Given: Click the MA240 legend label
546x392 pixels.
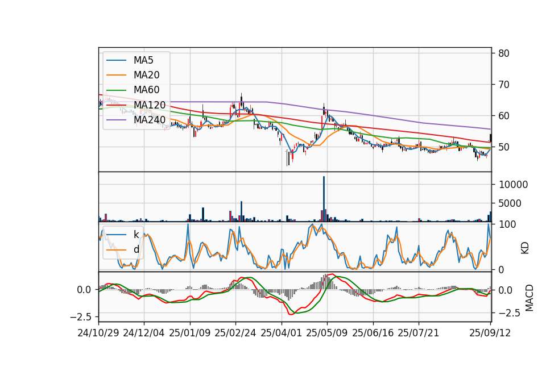Looking at the screenshot, I should click(x=150, y=120).
